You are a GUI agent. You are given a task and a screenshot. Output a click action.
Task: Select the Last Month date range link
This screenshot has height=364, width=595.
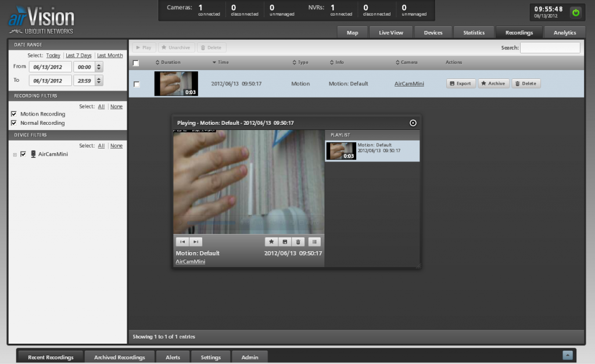coord(110,55)
